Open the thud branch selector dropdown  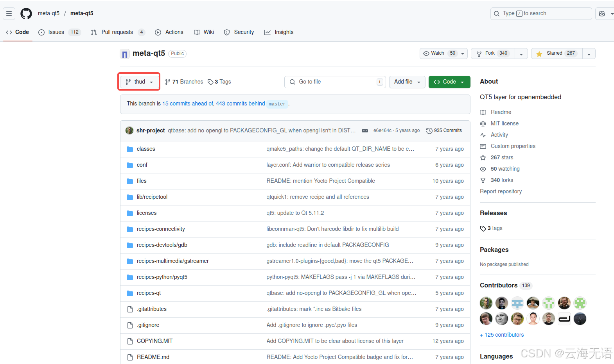(x=139, y=82)
